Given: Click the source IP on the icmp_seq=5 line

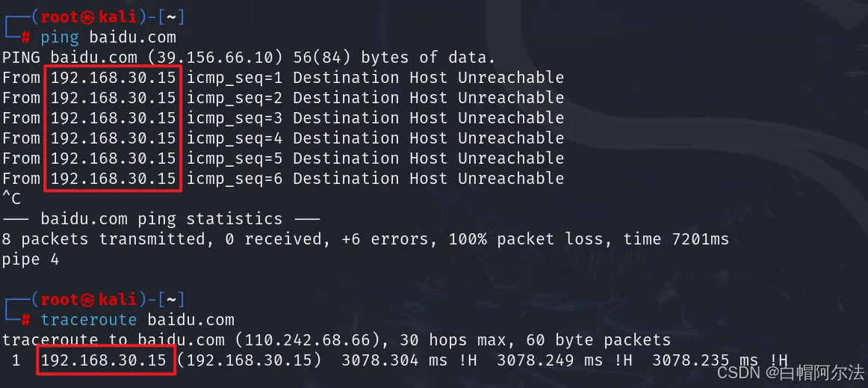Looking at the screenshot, I should click(114, 158).
